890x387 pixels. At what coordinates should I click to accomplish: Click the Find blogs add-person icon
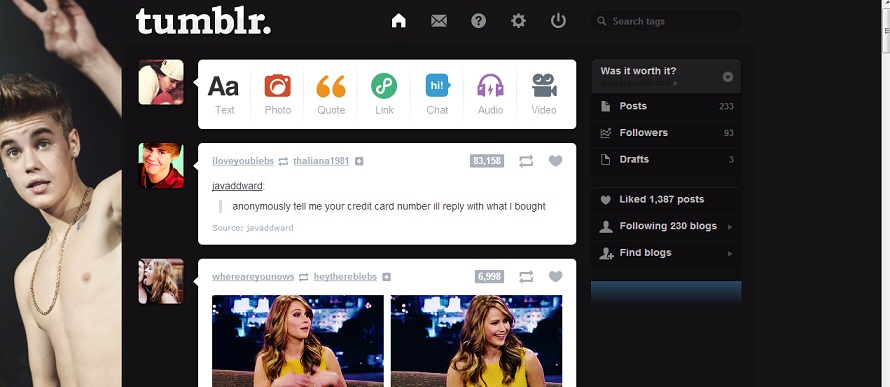606,254
